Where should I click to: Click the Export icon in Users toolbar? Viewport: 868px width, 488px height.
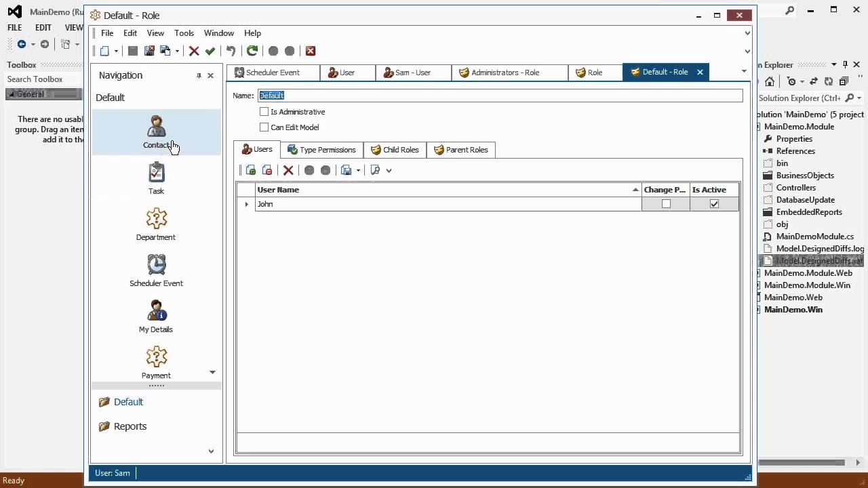point(347,170)
